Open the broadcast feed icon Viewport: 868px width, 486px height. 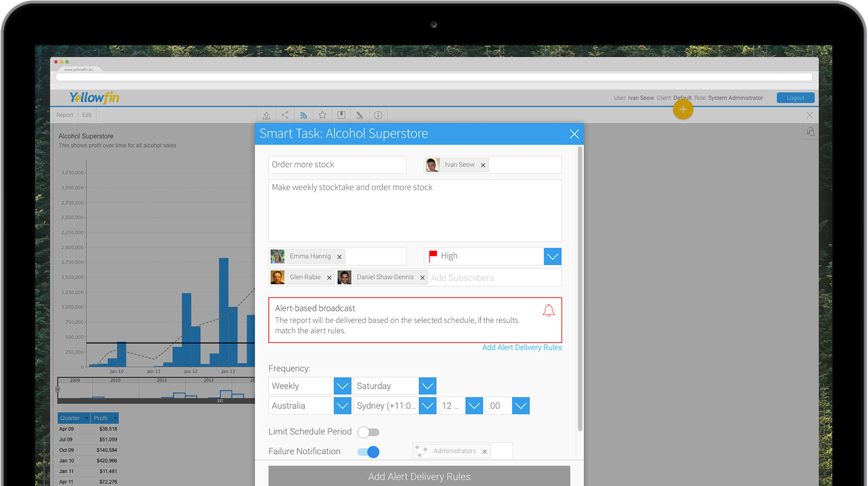[x=303, y=115]
